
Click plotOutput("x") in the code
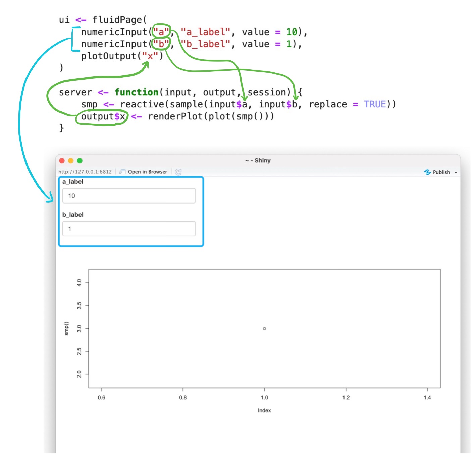[x=122, y=56]
